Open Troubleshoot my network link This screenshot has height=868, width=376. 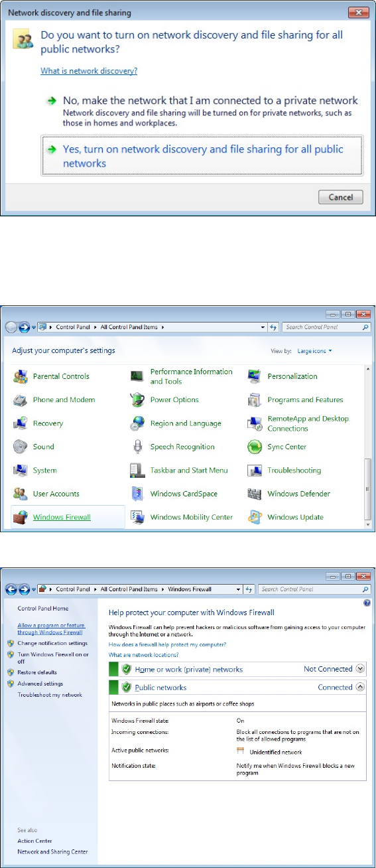[50, 695]
